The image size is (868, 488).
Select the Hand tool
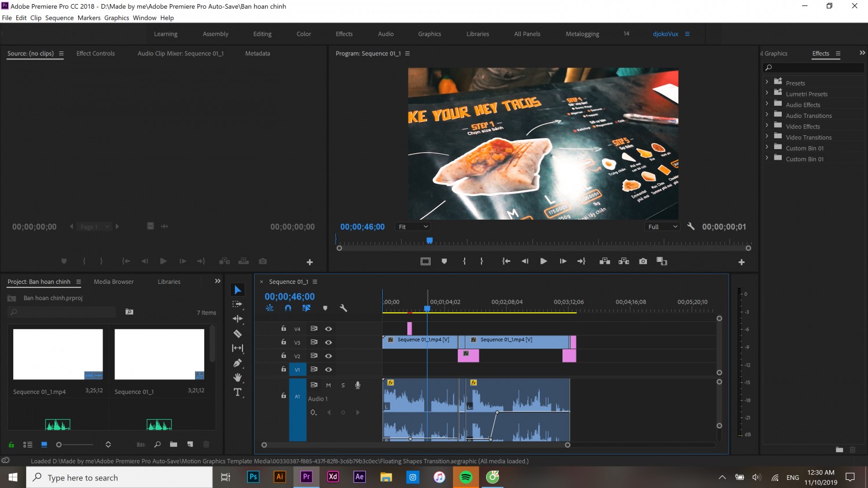point(237,378)
